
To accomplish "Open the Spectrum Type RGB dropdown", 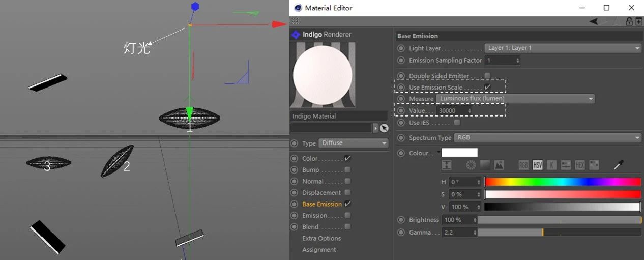I will 548,138.
